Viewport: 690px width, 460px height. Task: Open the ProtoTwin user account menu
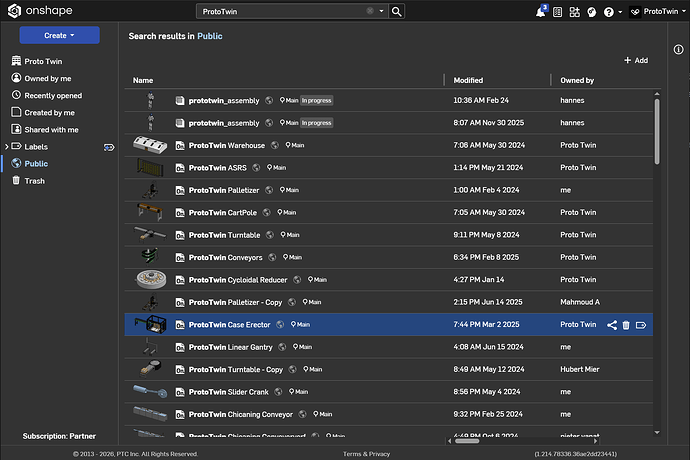point(658,11)
